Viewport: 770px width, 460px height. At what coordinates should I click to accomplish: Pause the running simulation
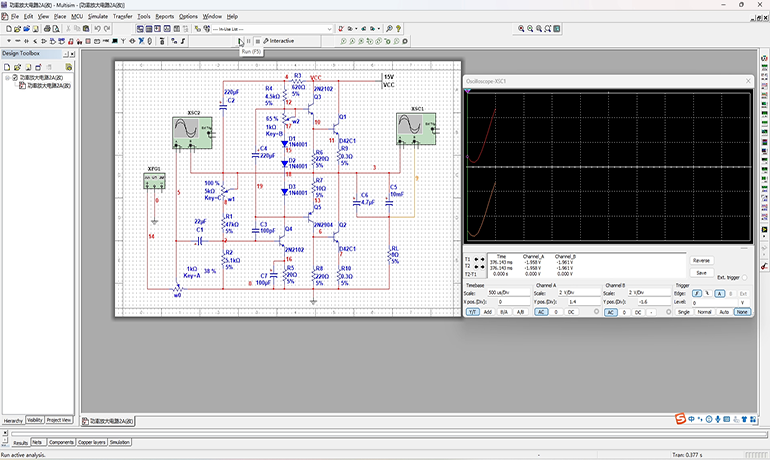click(x=248, y=41)
